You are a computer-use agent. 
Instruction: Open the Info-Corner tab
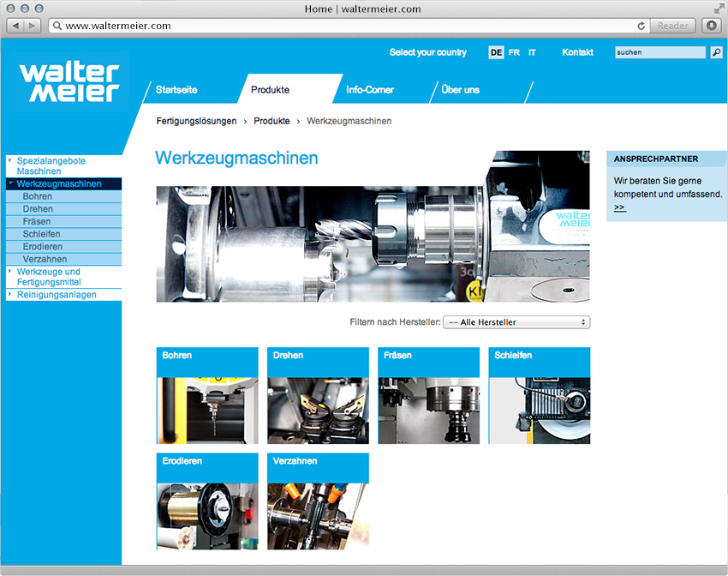tap(370, 90)
